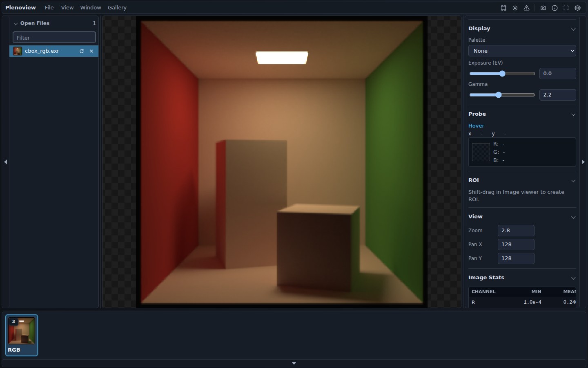This screenshot has width=588, height=368.
Task: Click the R channel row in Image Stats
Action: click(522, 302)
